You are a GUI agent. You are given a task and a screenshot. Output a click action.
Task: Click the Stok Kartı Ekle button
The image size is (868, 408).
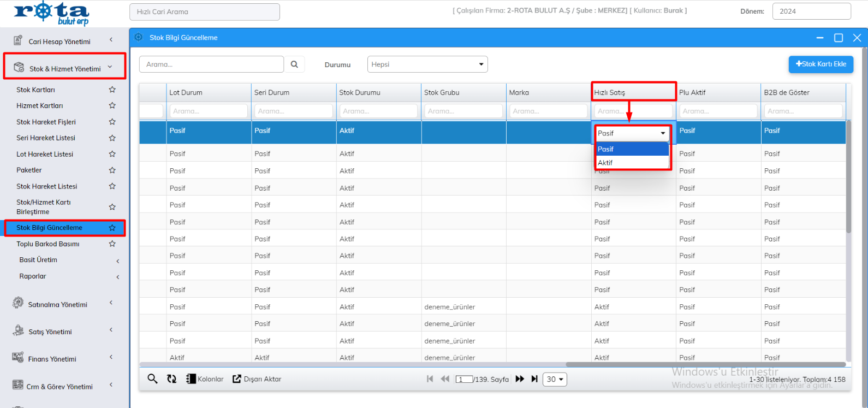point(821,64)
